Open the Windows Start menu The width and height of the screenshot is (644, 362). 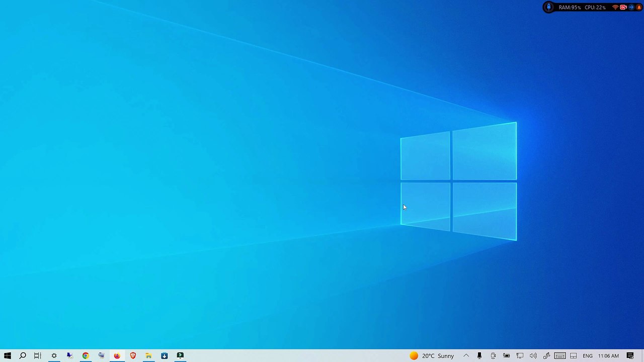coord(8,356)
